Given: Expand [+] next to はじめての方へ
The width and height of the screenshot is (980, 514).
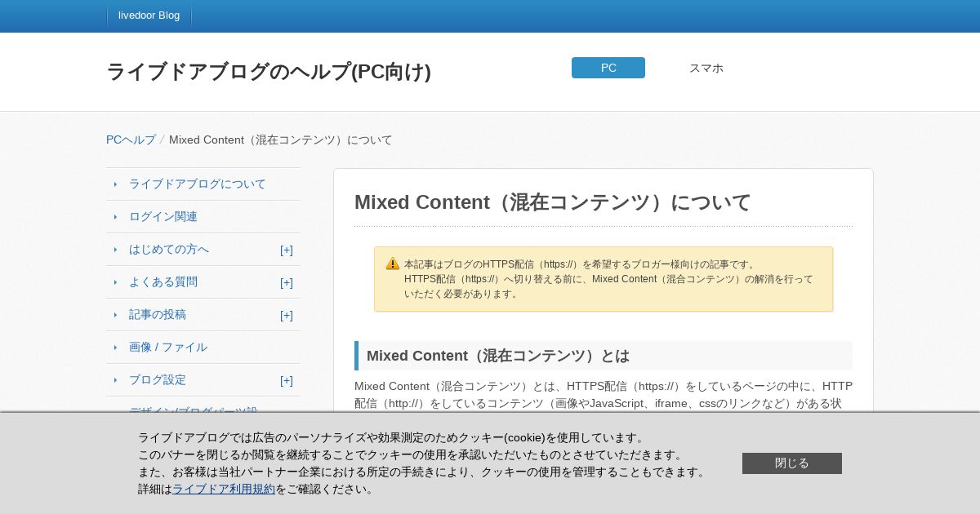Looking at the screenshot, I should 287,250.
